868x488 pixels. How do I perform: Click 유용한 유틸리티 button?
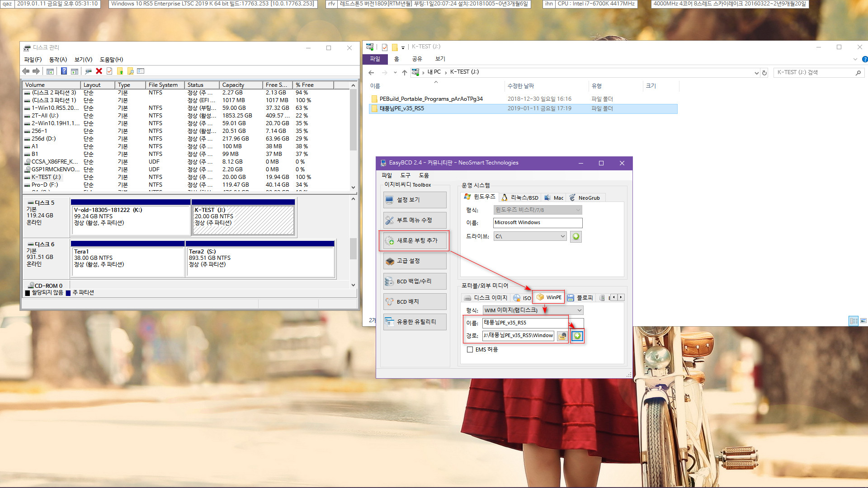coord(415,322)
